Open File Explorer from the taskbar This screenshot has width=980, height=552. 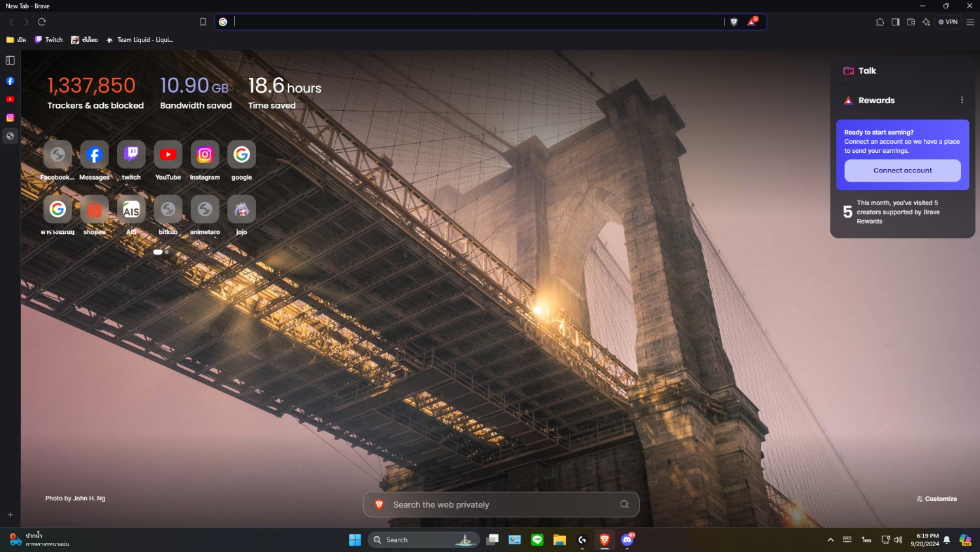[x=559, y=540]
